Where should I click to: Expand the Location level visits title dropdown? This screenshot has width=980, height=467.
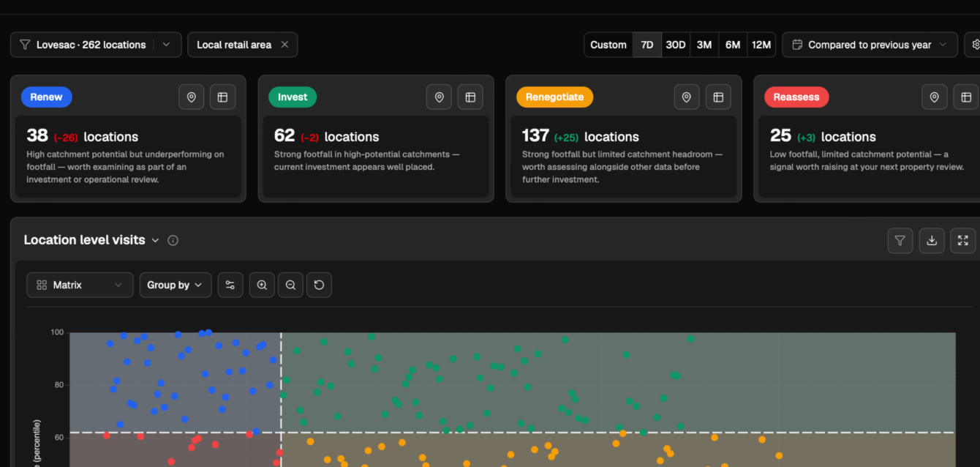point(155,240)
